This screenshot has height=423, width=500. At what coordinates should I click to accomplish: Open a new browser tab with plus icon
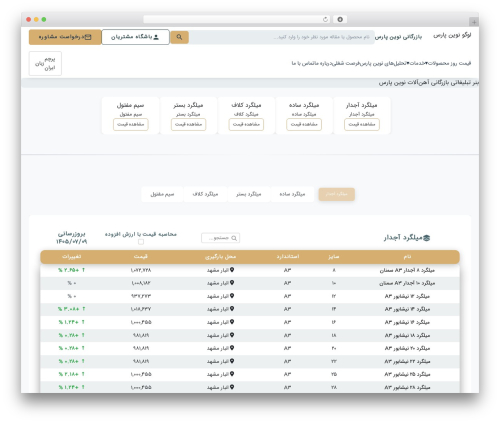pyautogui.click(x=474, y=22)
